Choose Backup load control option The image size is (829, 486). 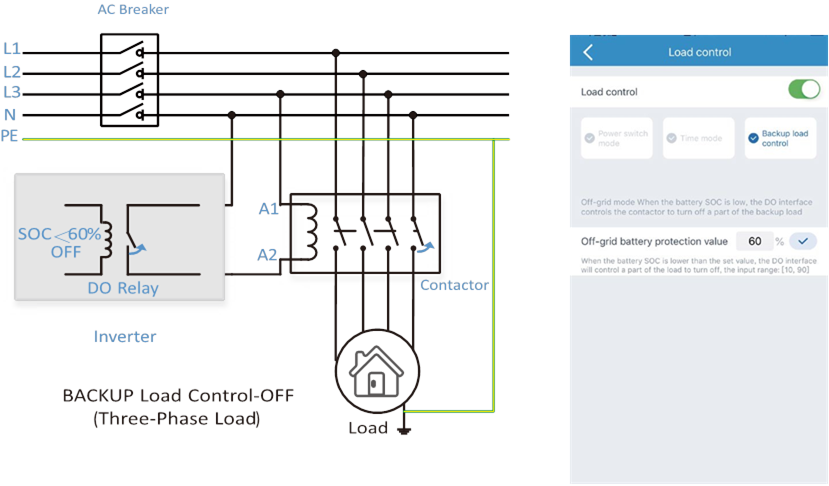pyautogui.click(x=780, y=138)
